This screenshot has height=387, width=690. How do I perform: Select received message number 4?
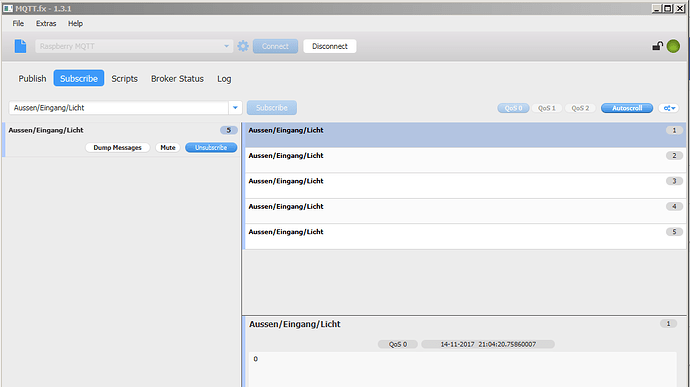(x=465, y=211)
